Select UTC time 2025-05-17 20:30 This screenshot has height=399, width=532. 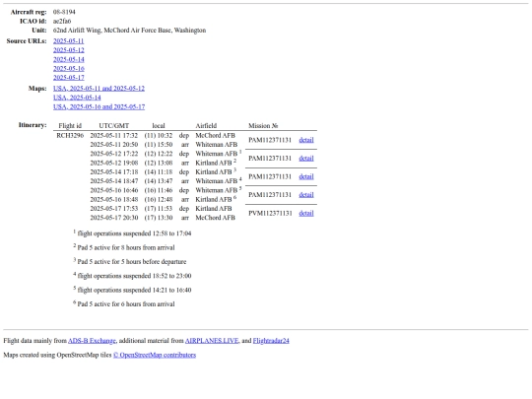click(114, 218)
